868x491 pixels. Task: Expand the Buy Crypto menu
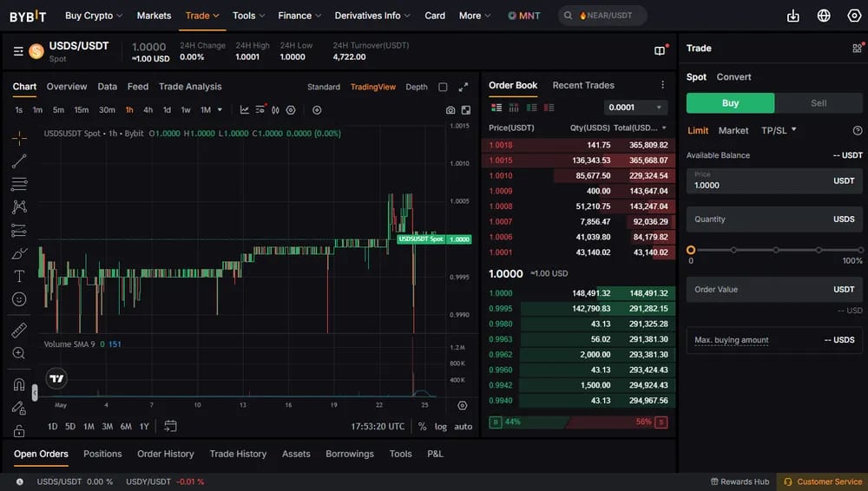click(94, 16)
